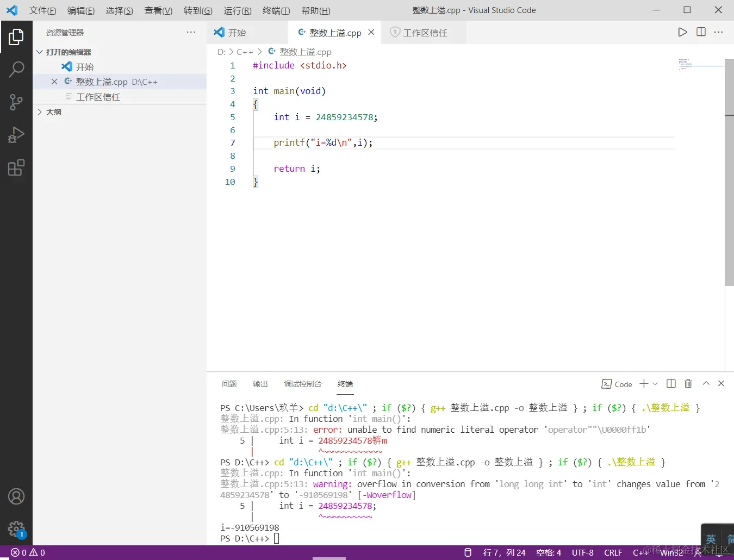Click line number 10 in gutter
734x560 pixels.
point(230,182)
